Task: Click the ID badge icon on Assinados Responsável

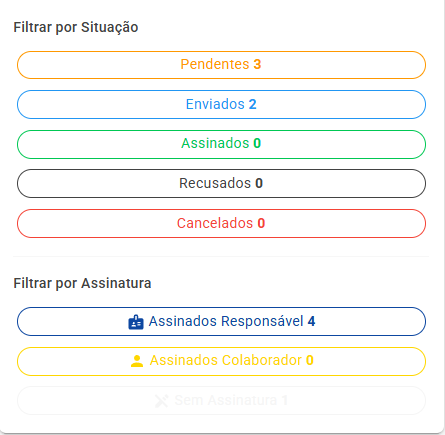Action: (x=136, y=322)
